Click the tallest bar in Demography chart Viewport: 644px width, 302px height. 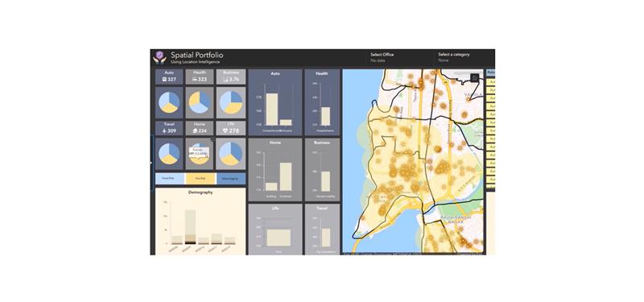[190, 227]
